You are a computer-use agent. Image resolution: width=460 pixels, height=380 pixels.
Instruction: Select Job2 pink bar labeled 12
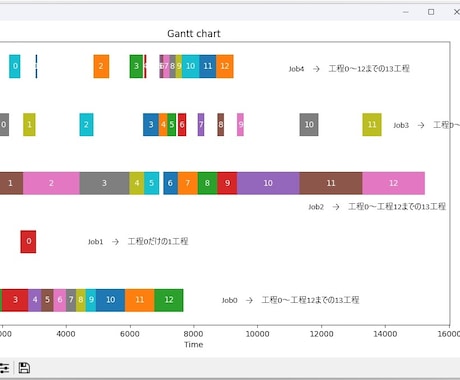click(394, 183)
